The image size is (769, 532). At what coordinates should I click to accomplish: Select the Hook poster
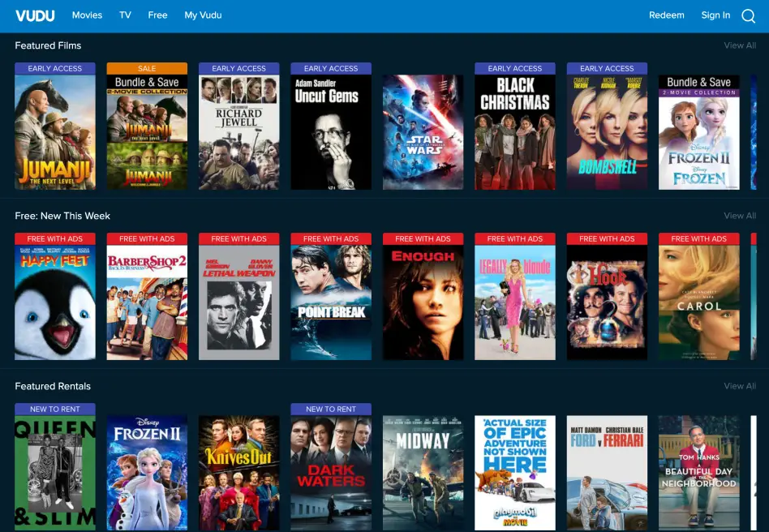607,302
